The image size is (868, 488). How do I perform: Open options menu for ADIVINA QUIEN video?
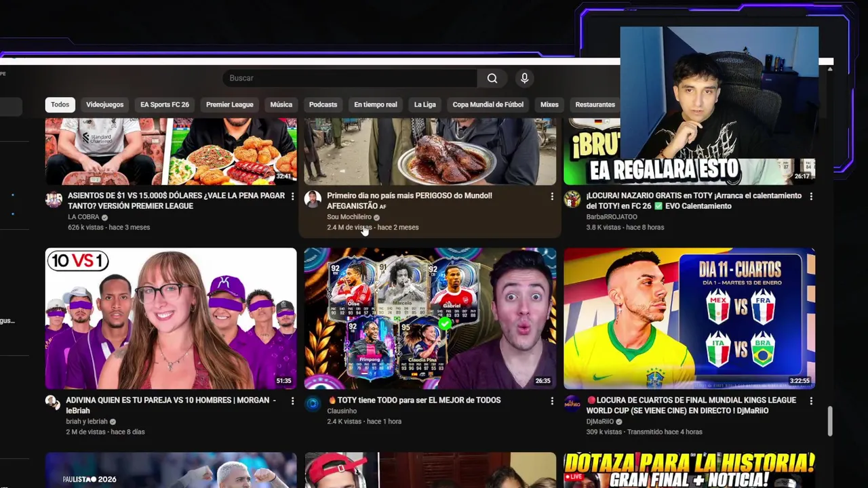point(292,401)
